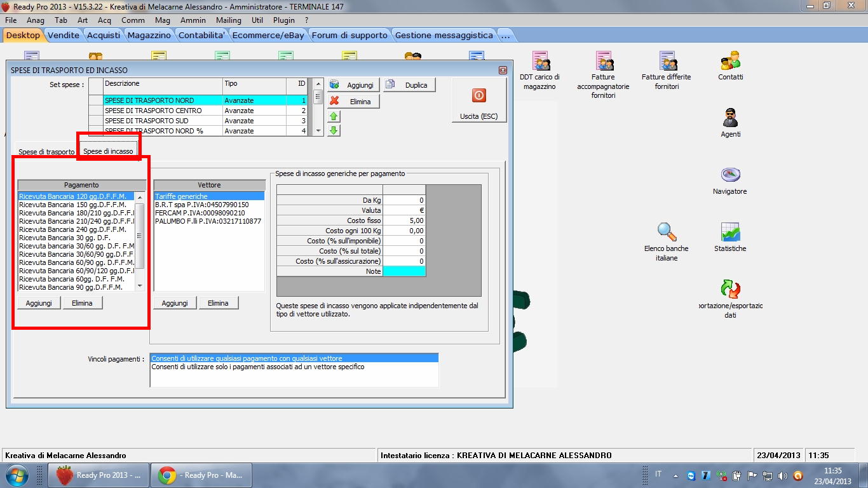Move the selected set up with green arrow
This screenshot has height=488, width=868.
(334, 117)
